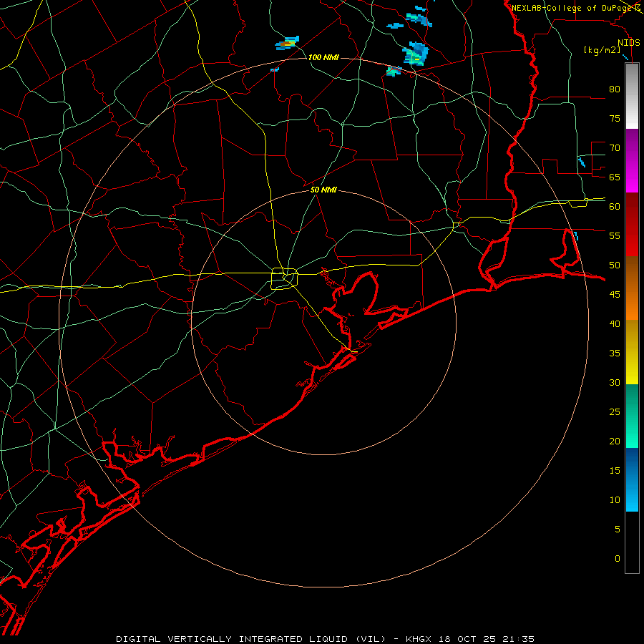
Task: Pick the orange-brown segment of color scale
Action: [632, 288]
